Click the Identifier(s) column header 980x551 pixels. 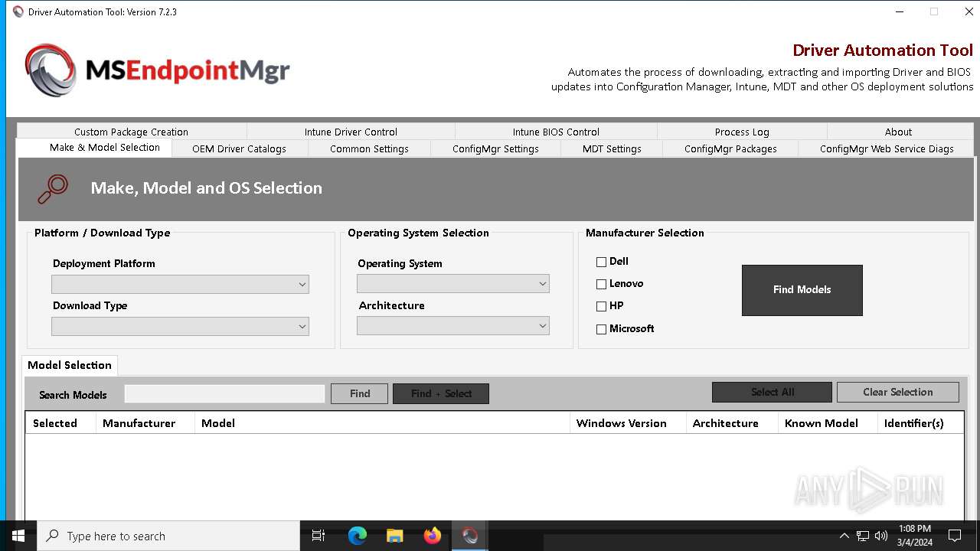[x=920, y=423]
